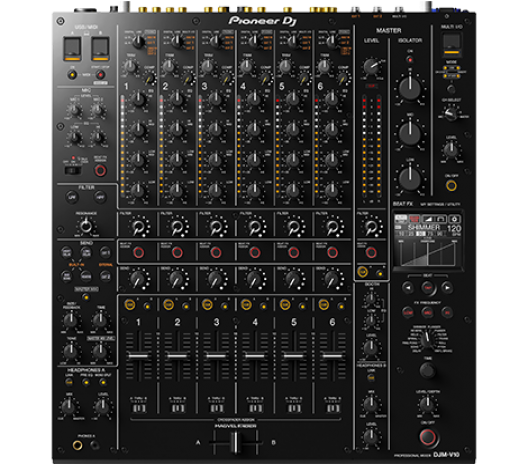The height and width of the screenshot is (464, 528).
Task: Select the EXT 1 send button
Action: point(105,252)
